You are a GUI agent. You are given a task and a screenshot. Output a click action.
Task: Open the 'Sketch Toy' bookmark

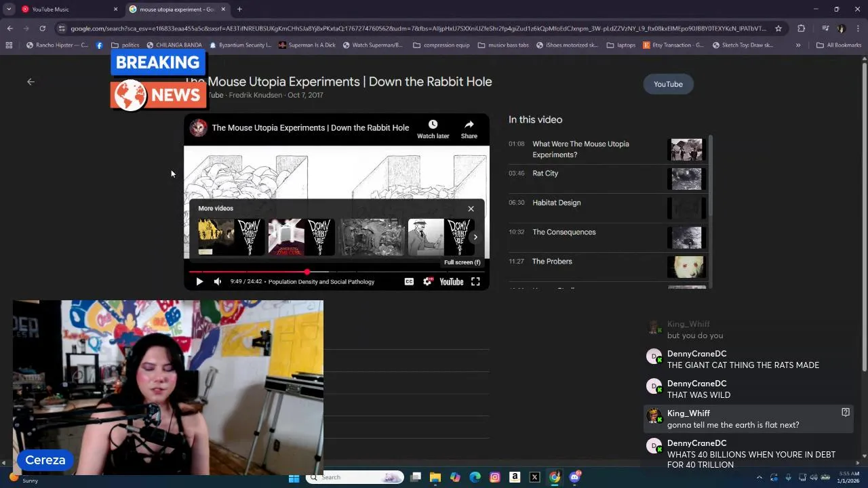[743, 45]
